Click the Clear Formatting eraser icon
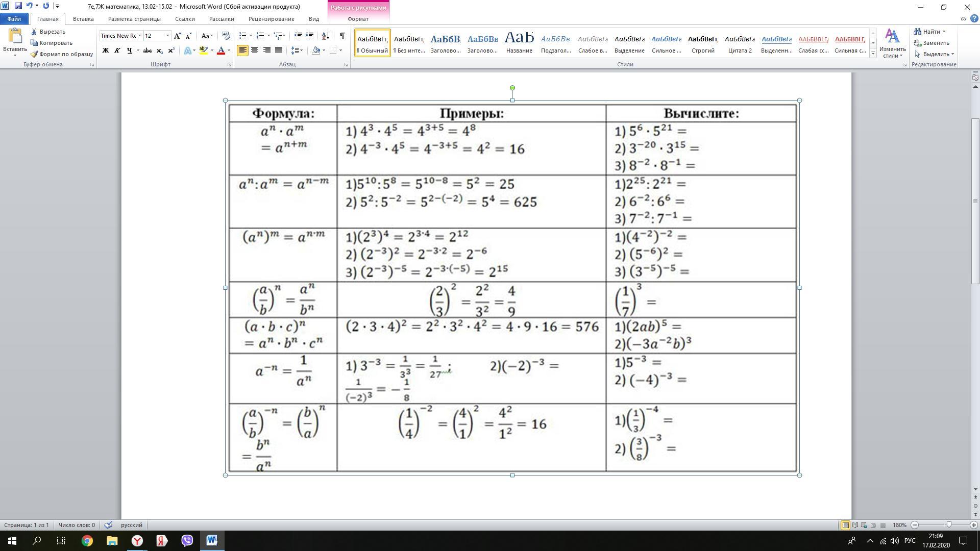 point(226,36)
